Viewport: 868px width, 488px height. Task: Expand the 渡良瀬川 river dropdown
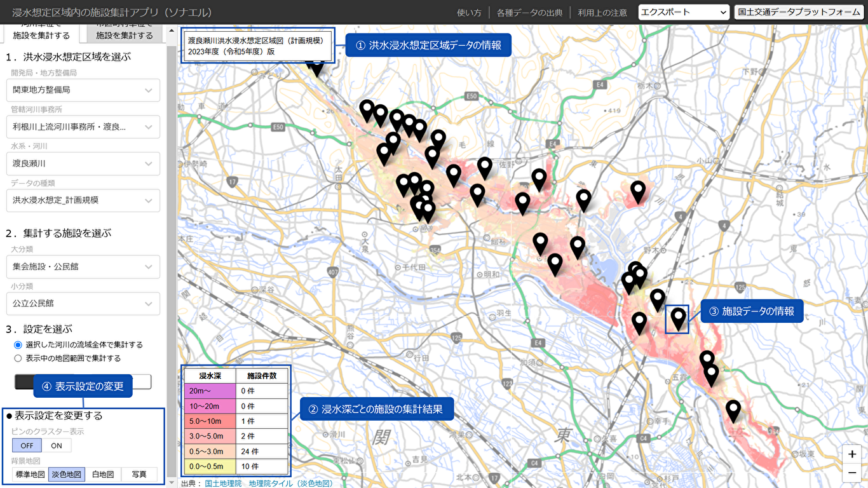(83, 163)
